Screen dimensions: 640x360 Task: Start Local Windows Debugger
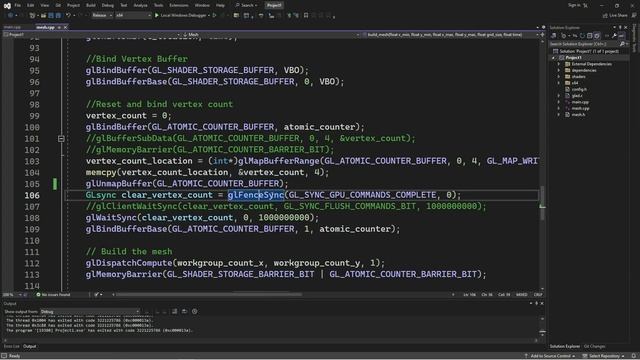[182, 16]
